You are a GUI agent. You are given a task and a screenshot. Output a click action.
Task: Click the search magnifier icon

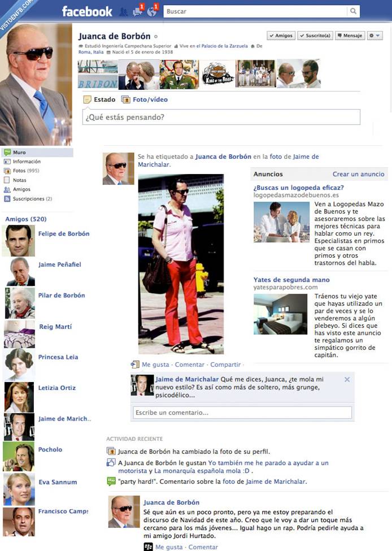[353, 11]
